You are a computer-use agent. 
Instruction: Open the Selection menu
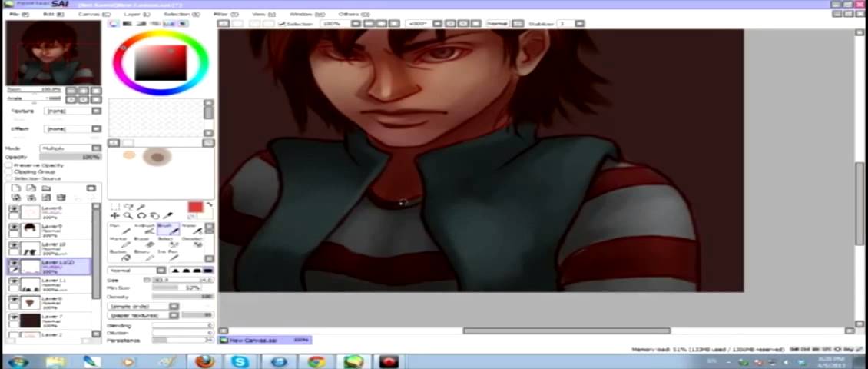coord(181,14)
